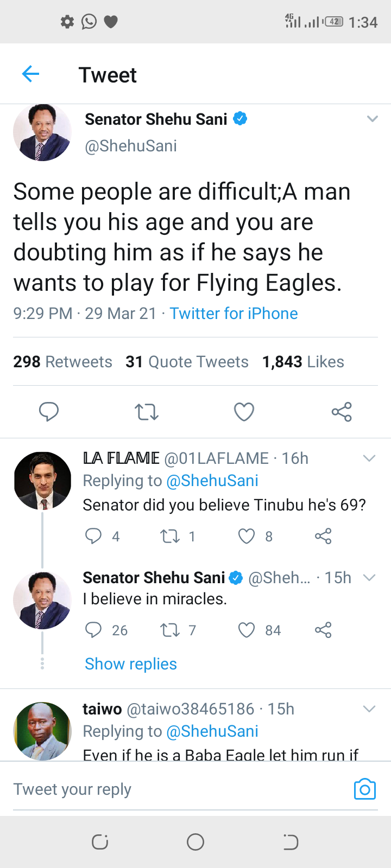Show replies under Shehu Sani's comment
This screenshot has height=868, width=391.
coord(131,664)
